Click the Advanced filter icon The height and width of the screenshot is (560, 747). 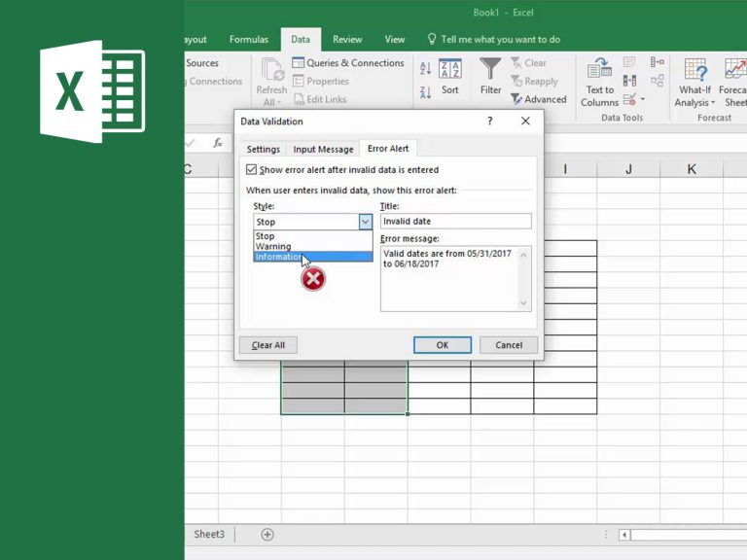[517, 99]
